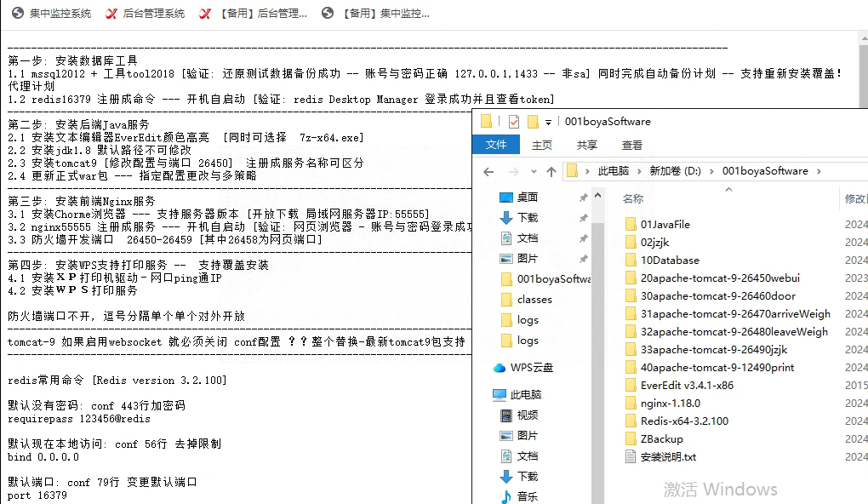
Task: Select 此电脑 in navigation pane
Action: coord(517,395)
